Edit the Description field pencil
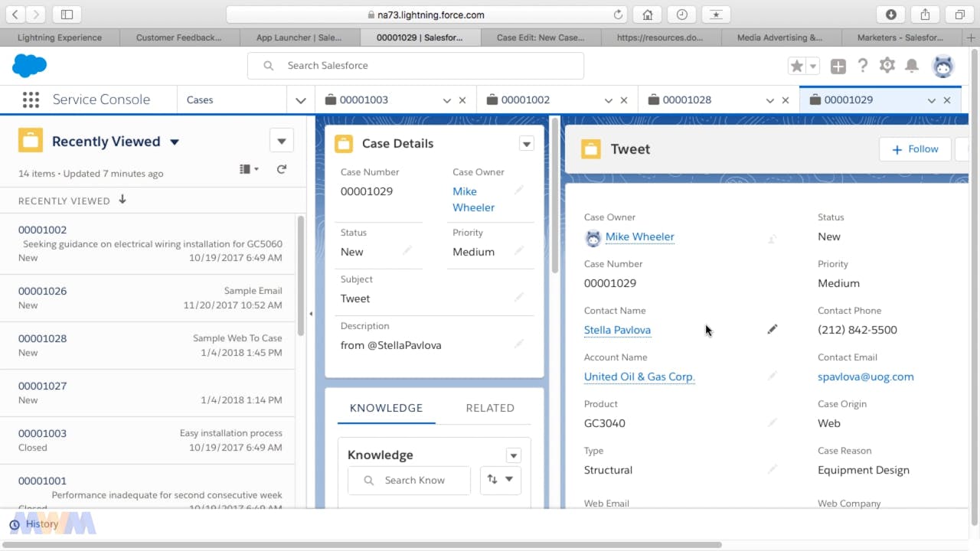Screen dimensions: 980x551 point(519,344)
